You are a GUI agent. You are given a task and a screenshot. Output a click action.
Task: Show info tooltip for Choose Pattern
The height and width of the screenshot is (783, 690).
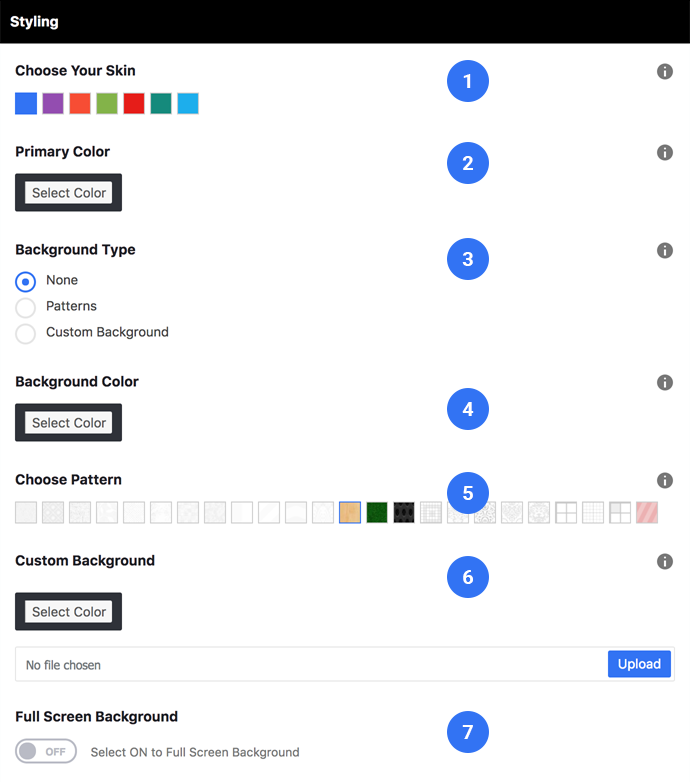(x=665, y=480)
